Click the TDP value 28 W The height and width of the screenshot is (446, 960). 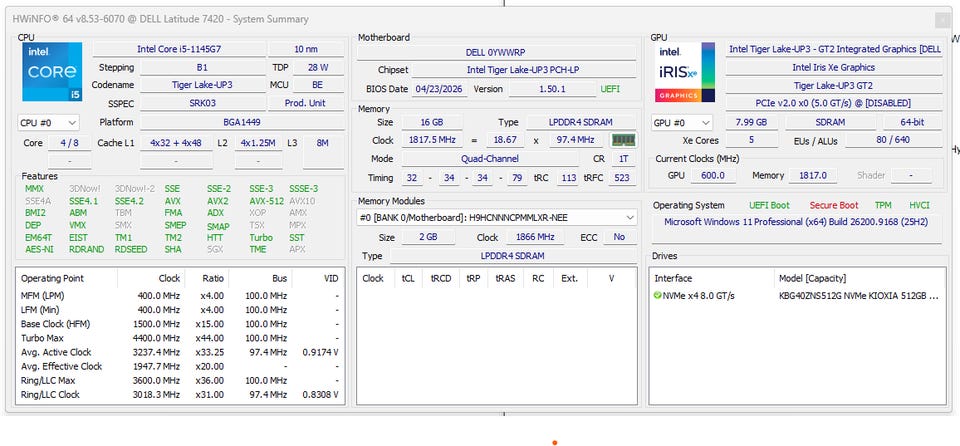pos(318,67)
